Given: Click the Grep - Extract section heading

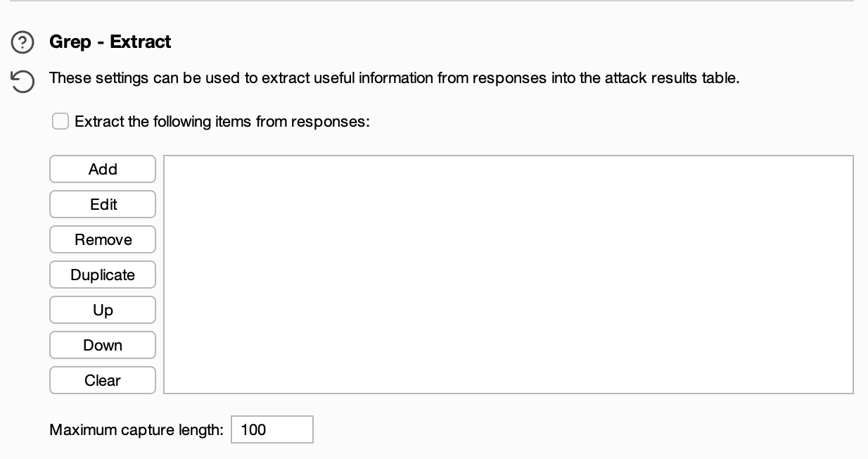Looking at the screenshot, I should tap(110, 42).
